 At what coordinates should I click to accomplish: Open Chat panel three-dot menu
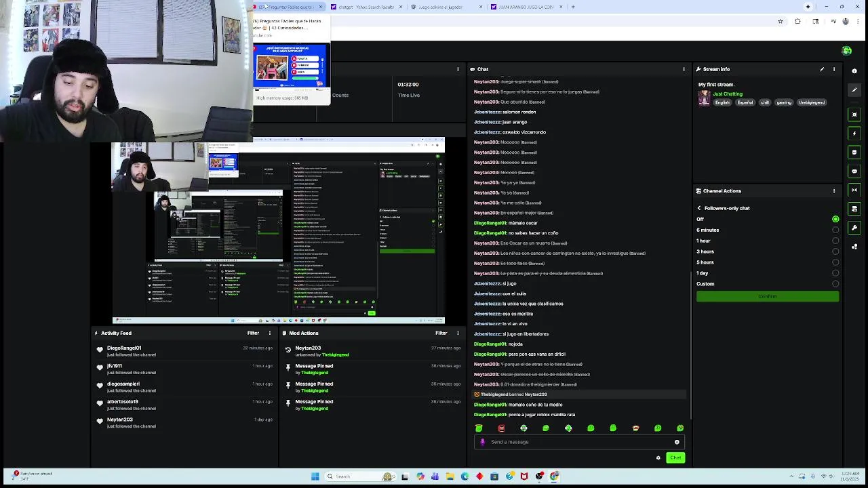(x=684, y=69)
